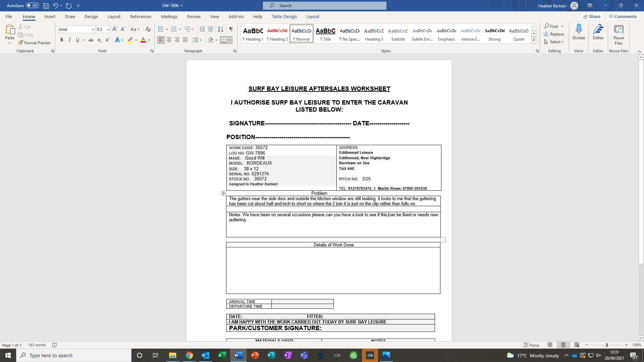
Task: Toggle the AutoSave switch
Action: tap(33, 6)
